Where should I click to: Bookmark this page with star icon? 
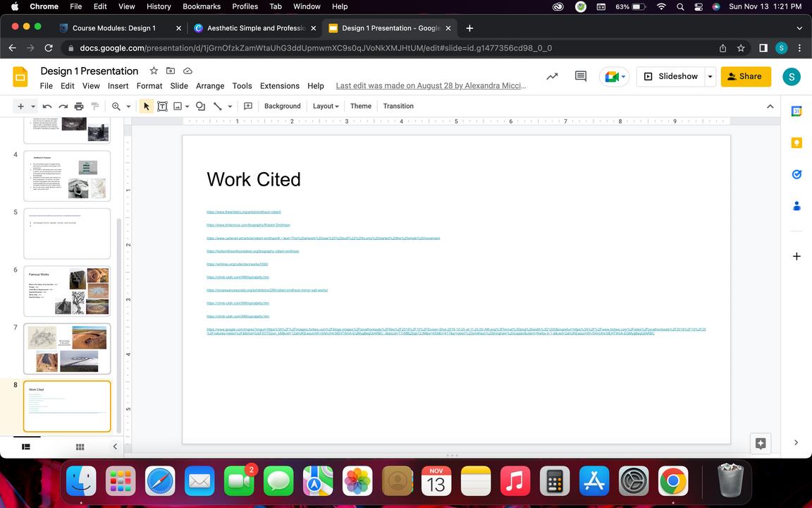coord(741,48)
